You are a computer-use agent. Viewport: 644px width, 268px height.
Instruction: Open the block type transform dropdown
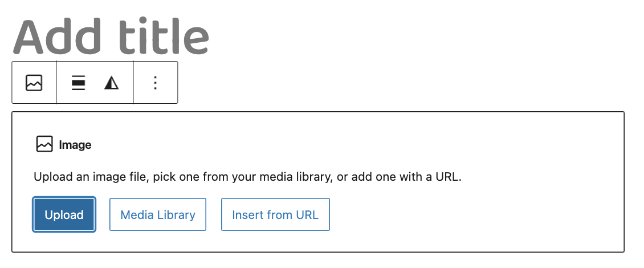(34, 83)
